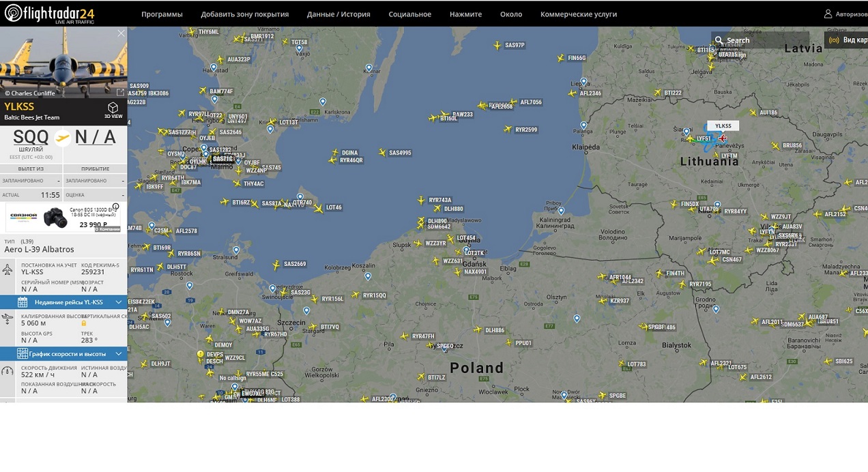Click the AFL2612 plane marker
The image size is (868, 472).
742,377
